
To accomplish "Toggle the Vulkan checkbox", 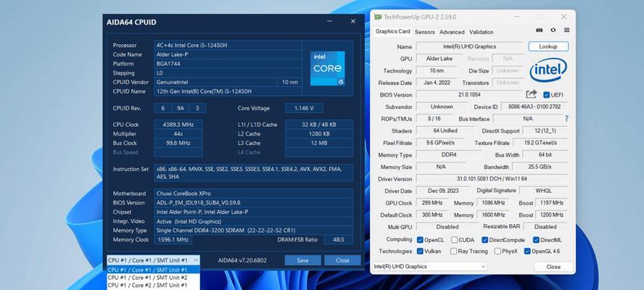I will 420,251.
